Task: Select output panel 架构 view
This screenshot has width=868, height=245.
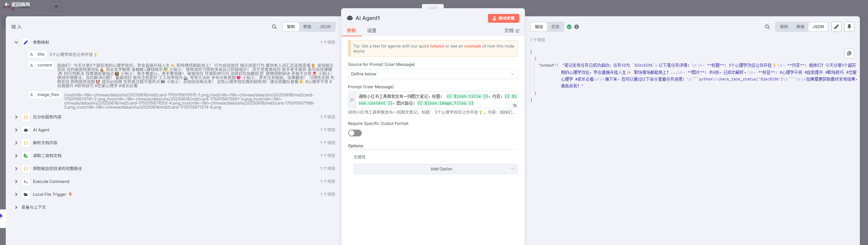Action: 784,27
